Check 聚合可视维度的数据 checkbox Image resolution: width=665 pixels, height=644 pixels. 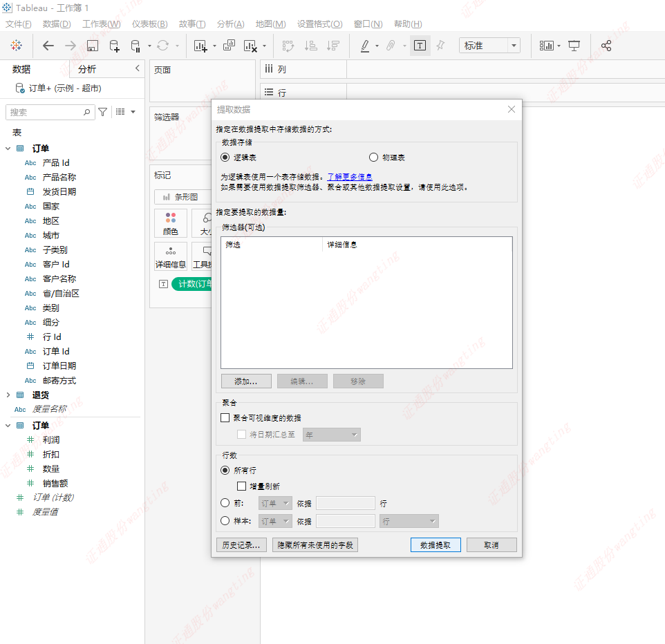[x=225, y=417]
